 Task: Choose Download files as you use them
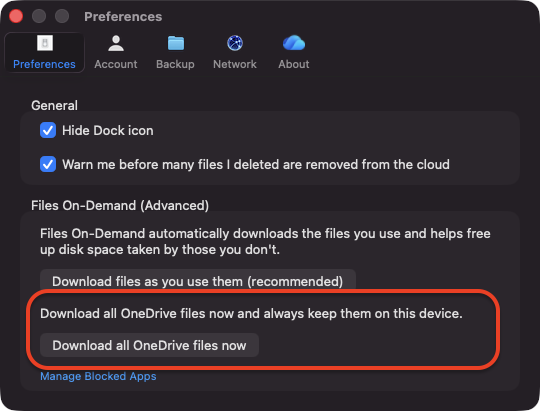point(198,280)
